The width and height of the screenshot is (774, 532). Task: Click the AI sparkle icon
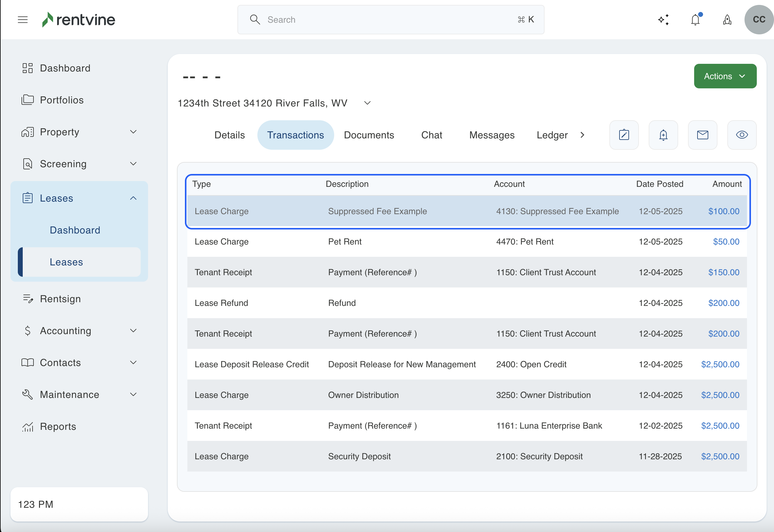(663, 20)
